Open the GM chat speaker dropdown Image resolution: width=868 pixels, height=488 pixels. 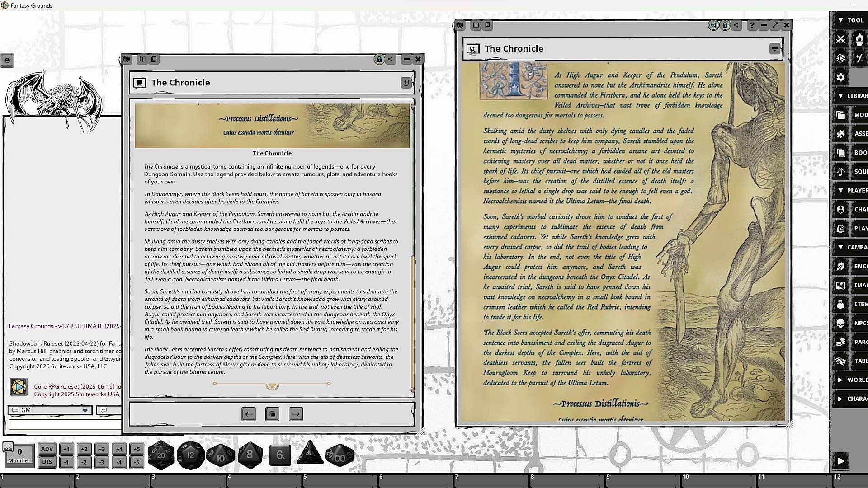coord(85,410)
